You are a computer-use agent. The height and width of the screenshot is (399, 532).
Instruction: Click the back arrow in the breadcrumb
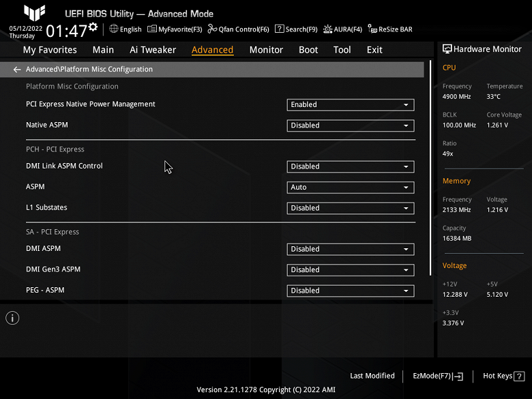point(17,70)
